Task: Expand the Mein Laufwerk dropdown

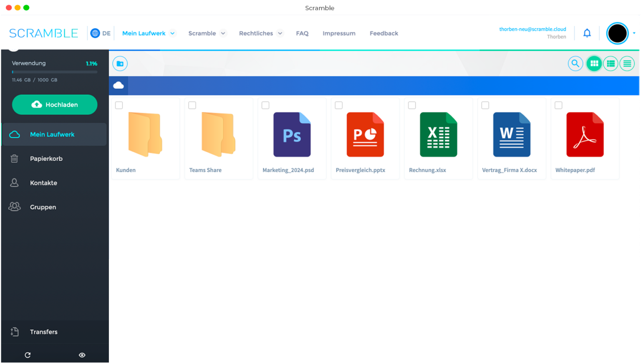Action: point(173,33)
